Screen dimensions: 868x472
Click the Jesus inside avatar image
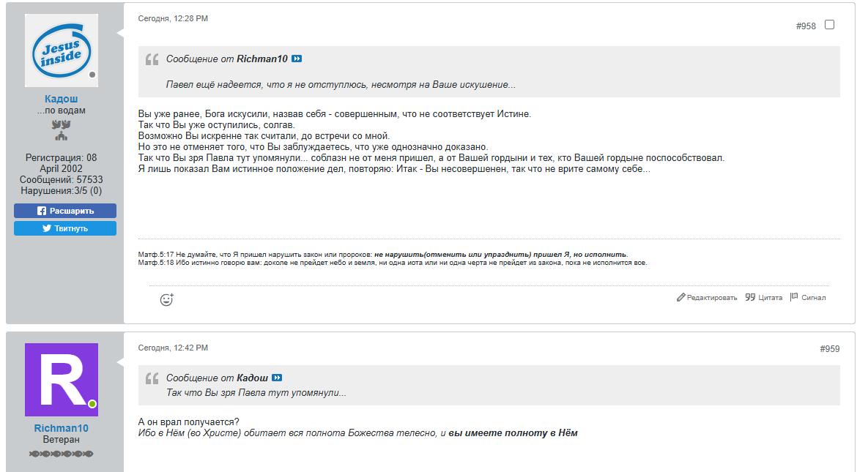tap(61, 50)
